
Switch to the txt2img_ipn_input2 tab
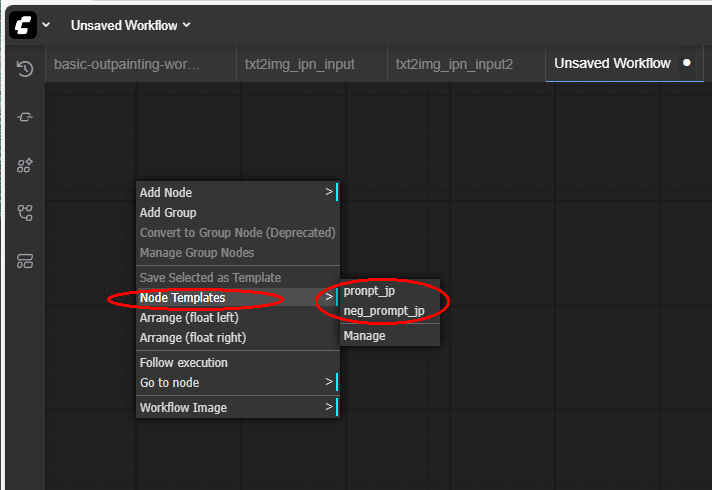point(454,64)
